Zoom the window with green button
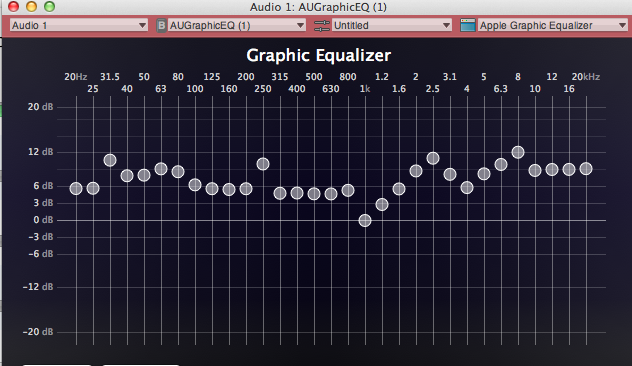 pyautogui.click(x=50, y=6)
